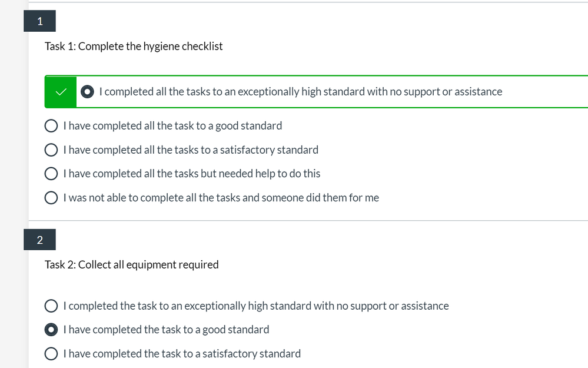Click the question number 2 badge
This screenshot has height=368, width=588.
point(39,240)
